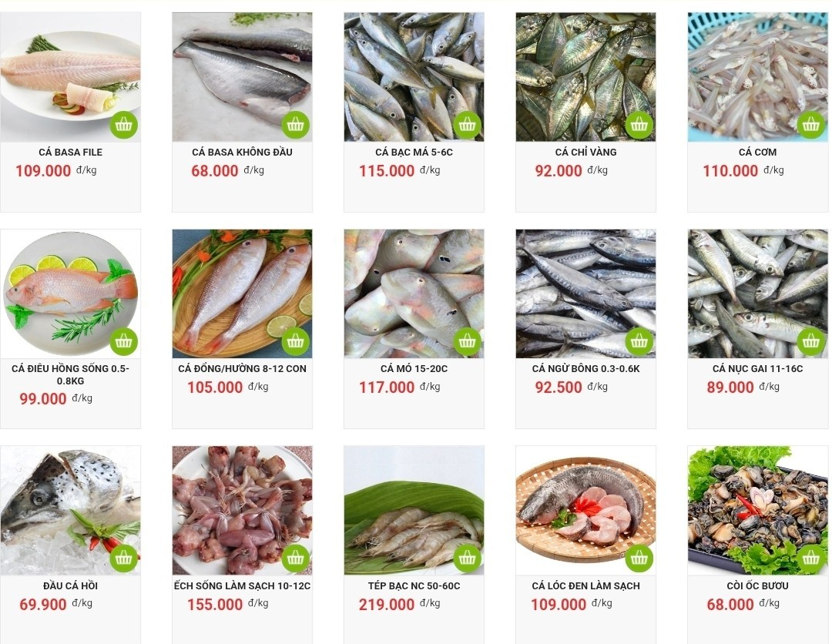Viewport: 832px width, 644px height.
Task: Click cart icon on Cá Mó 15-20C
Action: coord(468,341)
